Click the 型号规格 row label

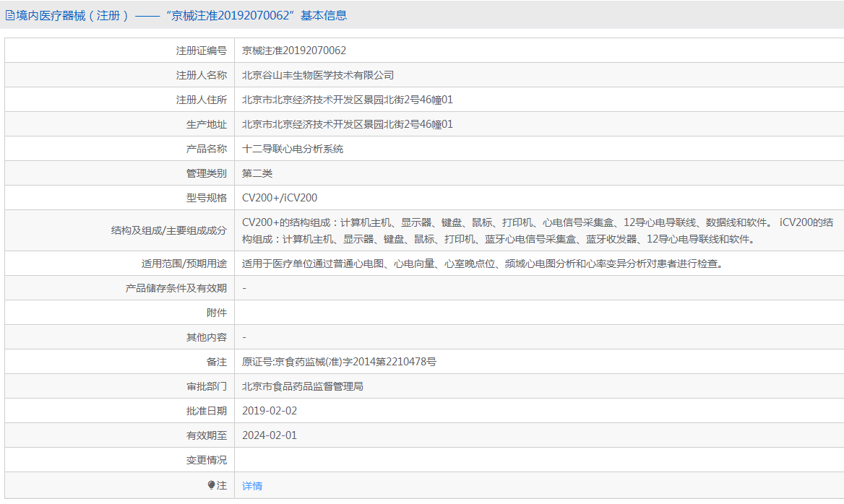[x=207, y=198]
